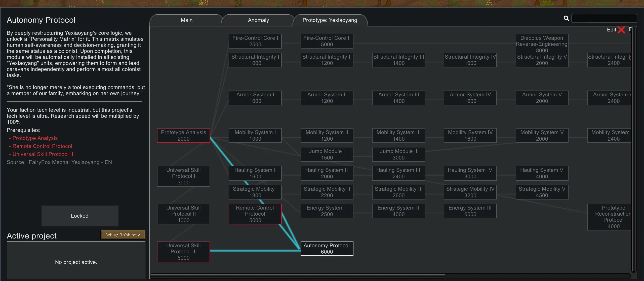Click the research search input field
This screenshot has width=644, height=281.
coord(604,18)
